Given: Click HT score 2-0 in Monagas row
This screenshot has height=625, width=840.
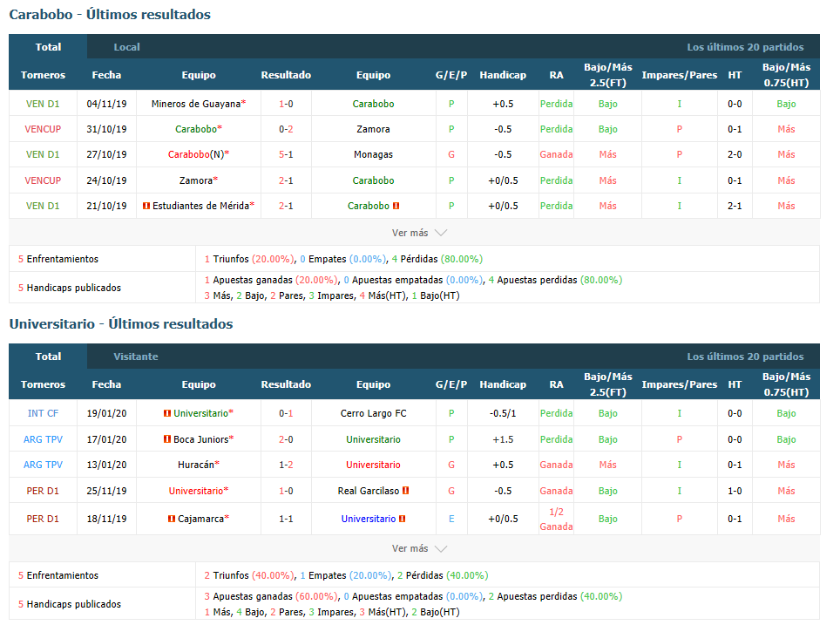Looking at the screenshot, I should pos(735,154).
